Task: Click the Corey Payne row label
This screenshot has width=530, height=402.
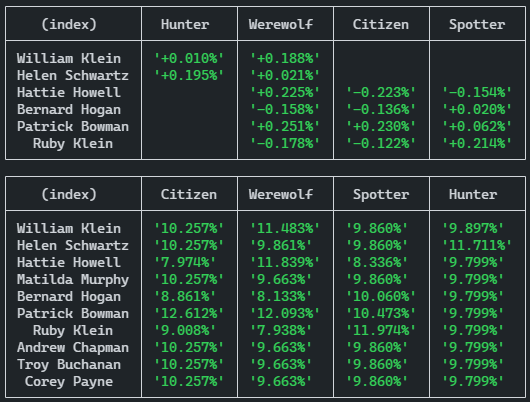Action: (x=69, y=382)
